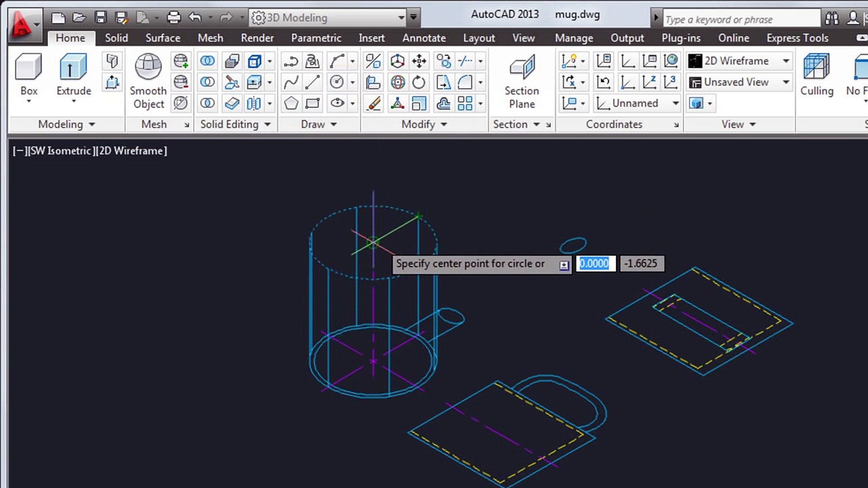Open the 3D Modeling workspace dropdown

click(401, 18)
